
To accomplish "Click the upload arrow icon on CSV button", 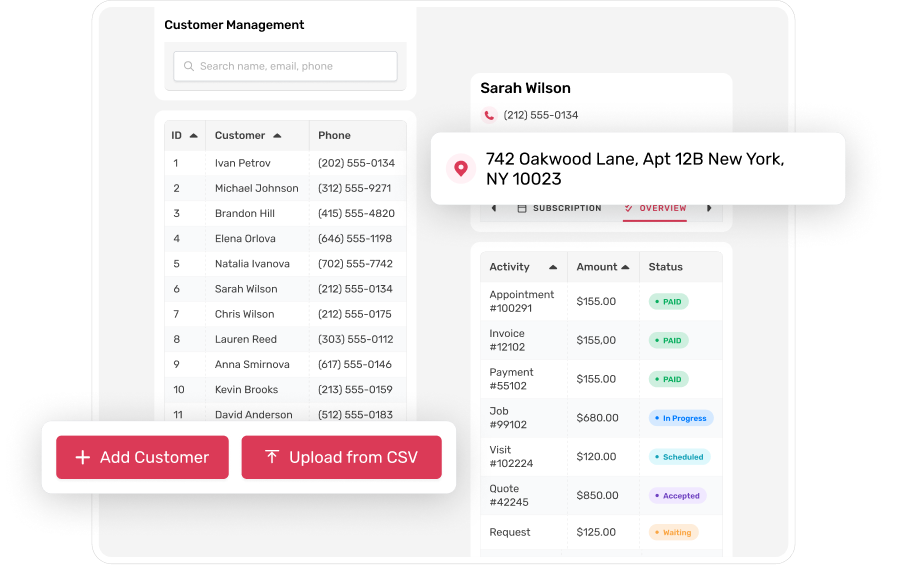I will 272,457.
